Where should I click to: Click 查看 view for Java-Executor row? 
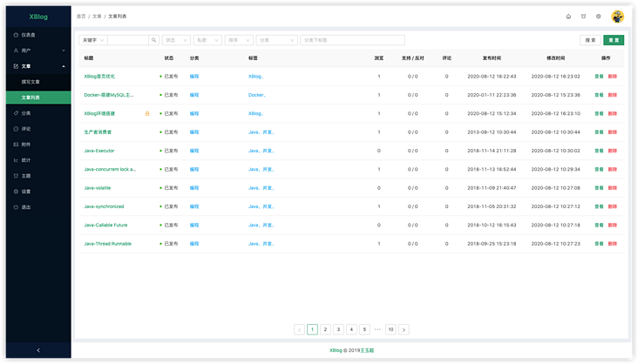[x=599, y=151]
